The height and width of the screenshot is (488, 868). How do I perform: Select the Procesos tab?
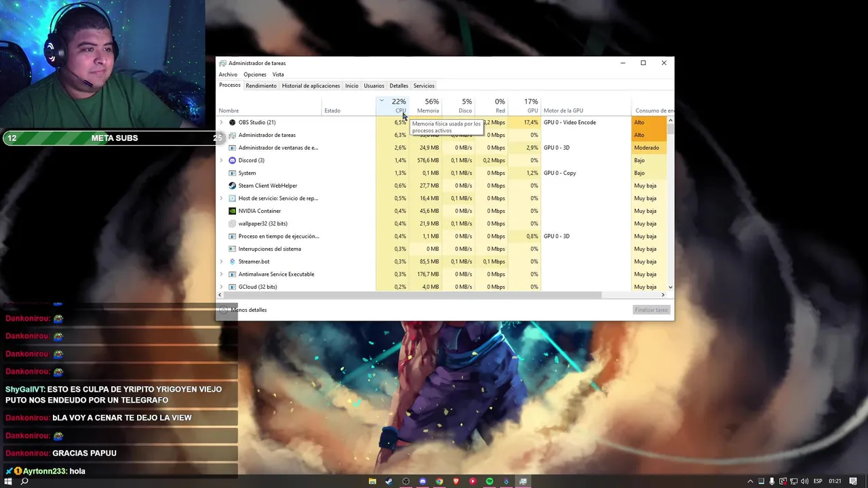point(230,85)
